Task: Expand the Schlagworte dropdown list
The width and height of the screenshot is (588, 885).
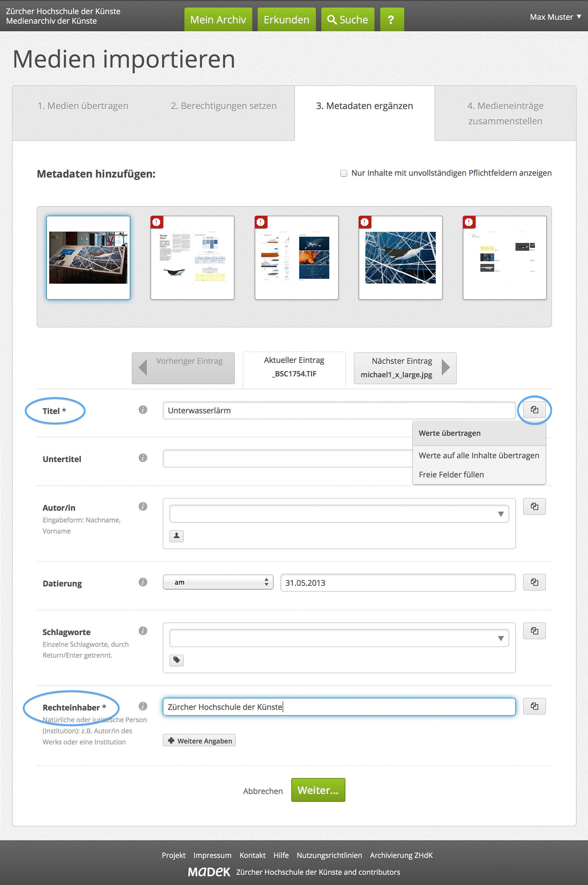Action: pyautogui.click(x=500, y=639)
